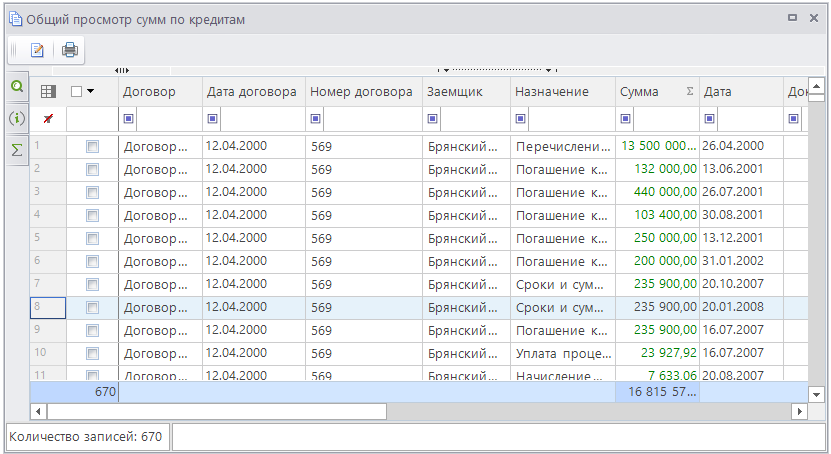Check the checkbox in row 1

(x=92, y=146)
